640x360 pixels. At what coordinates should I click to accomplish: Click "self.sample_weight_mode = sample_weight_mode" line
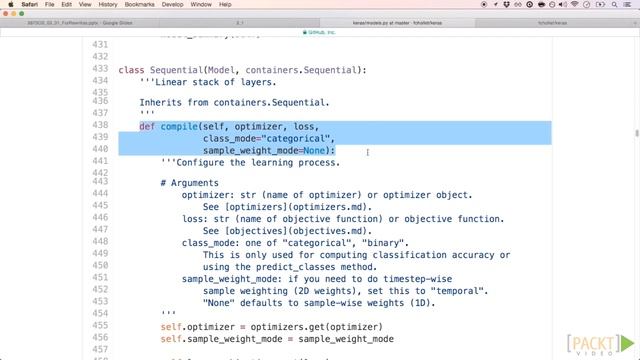point(277,339)
